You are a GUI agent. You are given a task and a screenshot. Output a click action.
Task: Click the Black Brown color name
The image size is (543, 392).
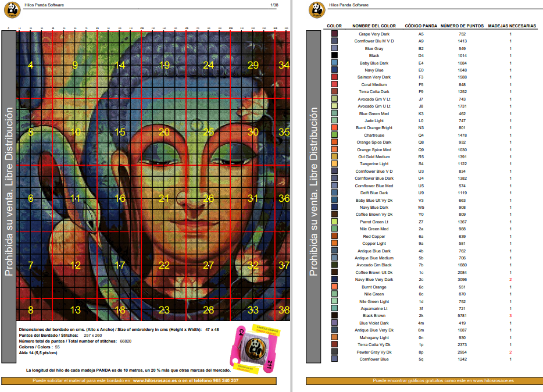[374, 315]
